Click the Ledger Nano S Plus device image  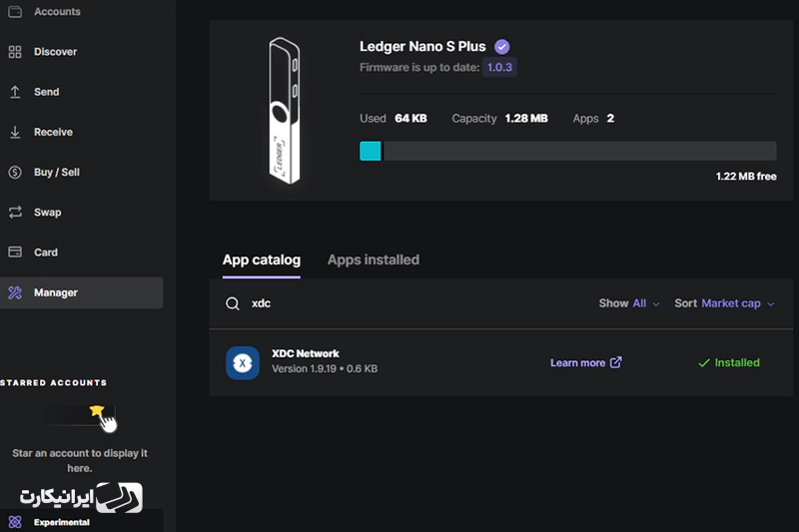(285, 111)
